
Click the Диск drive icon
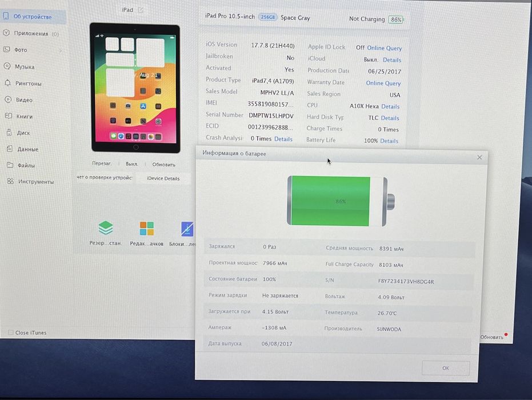tap(10, 133)
